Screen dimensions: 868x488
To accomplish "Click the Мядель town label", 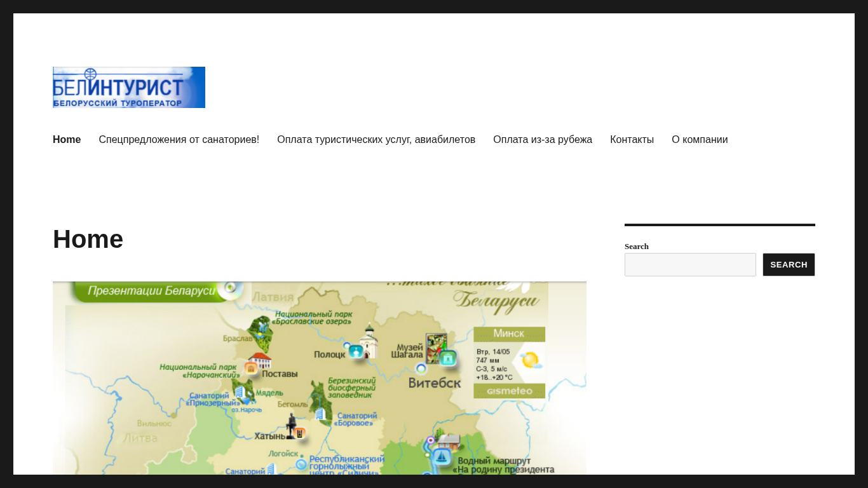I will pyautogui.click(x=269, y=393).
